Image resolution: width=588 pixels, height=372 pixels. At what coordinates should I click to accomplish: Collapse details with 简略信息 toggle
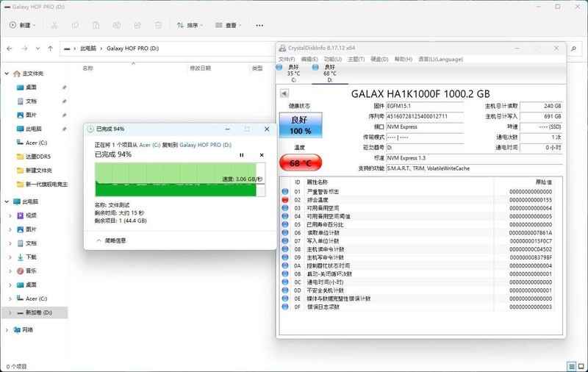[111, 240]
